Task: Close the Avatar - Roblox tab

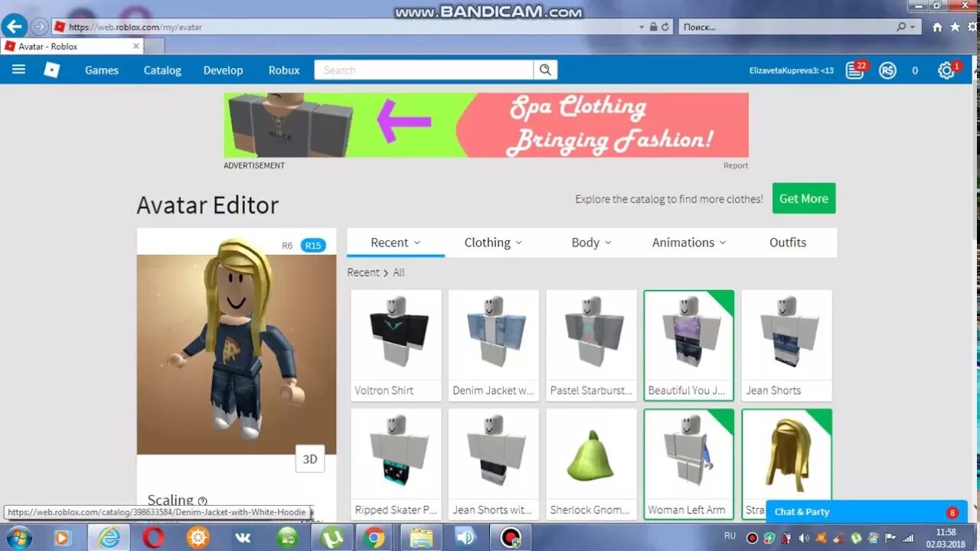Action: click(x=136, y=46)
